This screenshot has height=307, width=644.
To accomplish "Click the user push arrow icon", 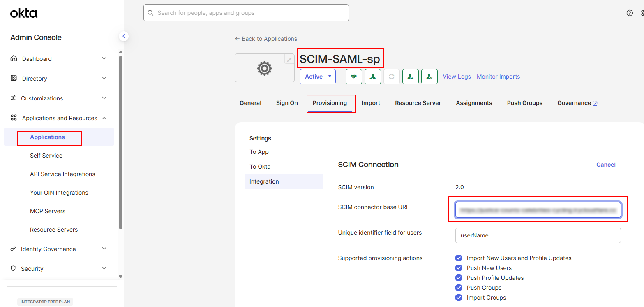I will 411,77.
